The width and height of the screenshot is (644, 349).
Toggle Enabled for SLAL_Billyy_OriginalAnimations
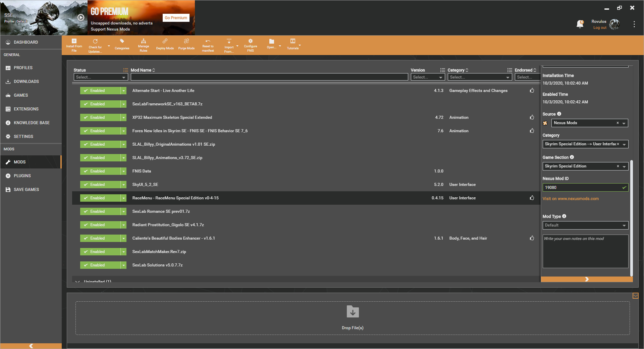point(100,144)
